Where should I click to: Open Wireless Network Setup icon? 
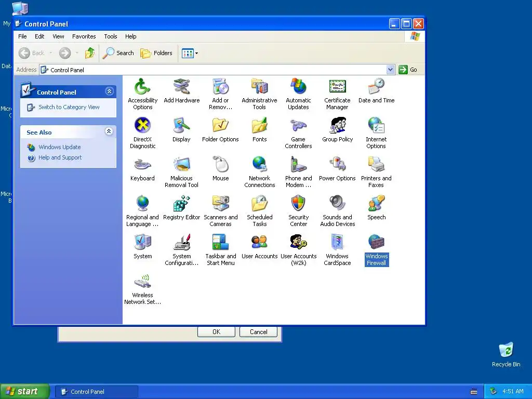(x=142, y=282)
